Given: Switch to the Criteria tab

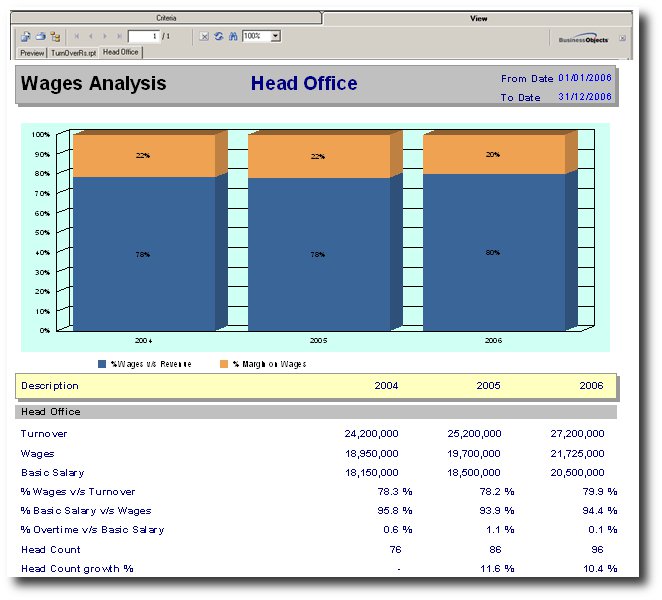Looking at the screenshot, I should 165,18.
